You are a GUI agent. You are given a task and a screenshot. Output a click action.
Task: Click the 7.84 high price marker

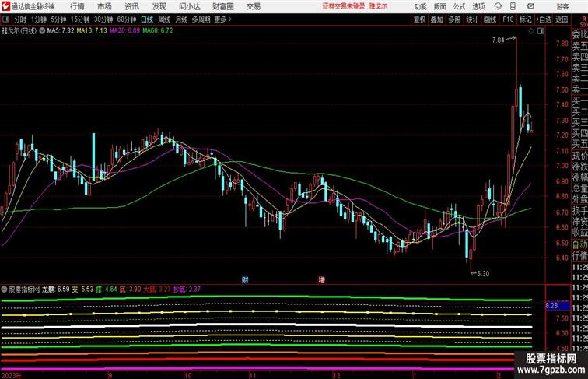coord(499,40)
